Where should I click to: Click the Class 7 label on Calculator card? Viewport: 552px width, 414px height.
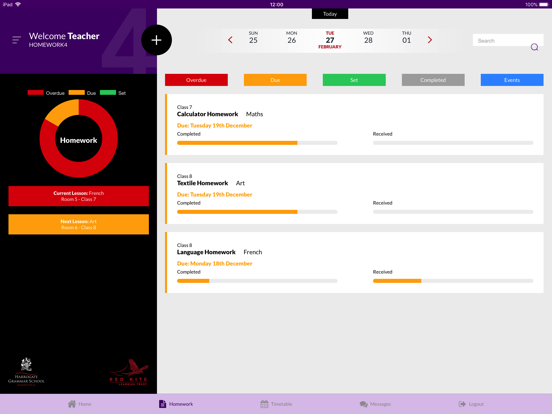pyautogui.click(x=184, y=107)
